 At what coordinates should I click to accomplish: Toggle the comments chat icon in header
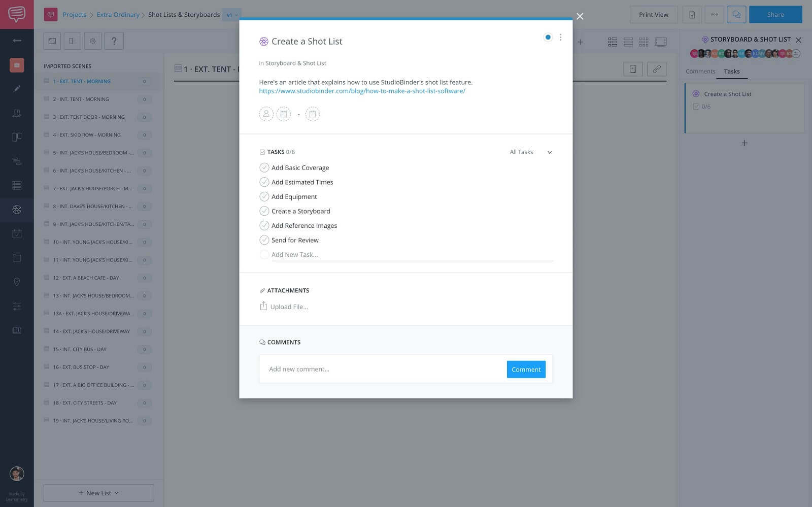(x=736, y=15)
